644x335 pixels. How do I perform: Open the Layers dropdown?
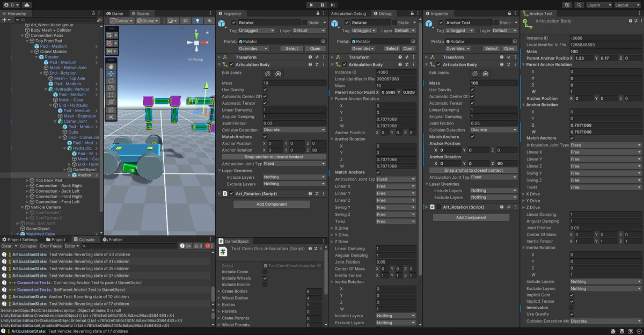tap(598, 5)
